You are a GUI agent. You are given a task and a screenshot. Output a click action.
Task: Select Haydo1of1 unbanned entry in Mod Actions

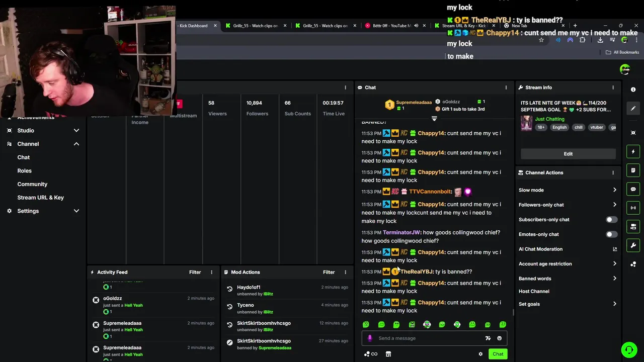287,290
